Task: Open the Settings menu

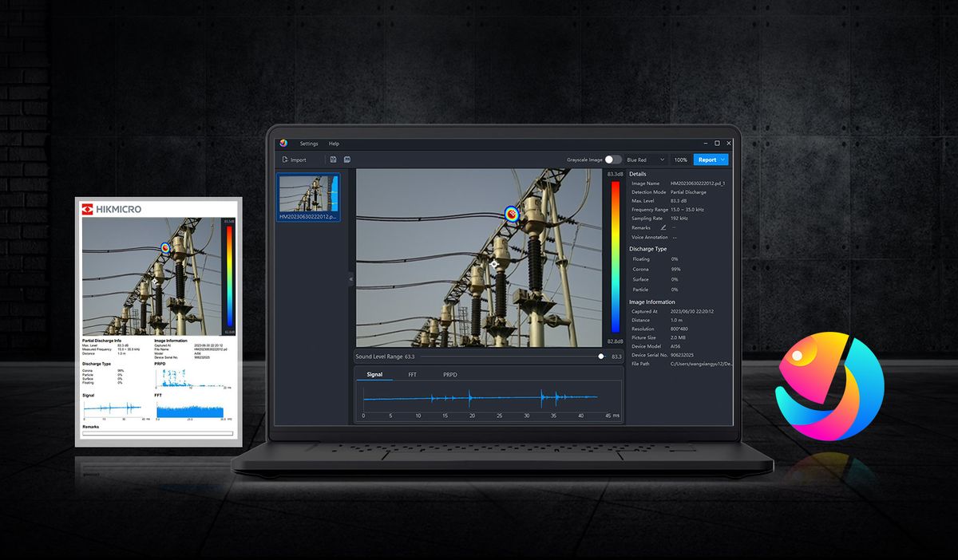Action: [309, 144]
